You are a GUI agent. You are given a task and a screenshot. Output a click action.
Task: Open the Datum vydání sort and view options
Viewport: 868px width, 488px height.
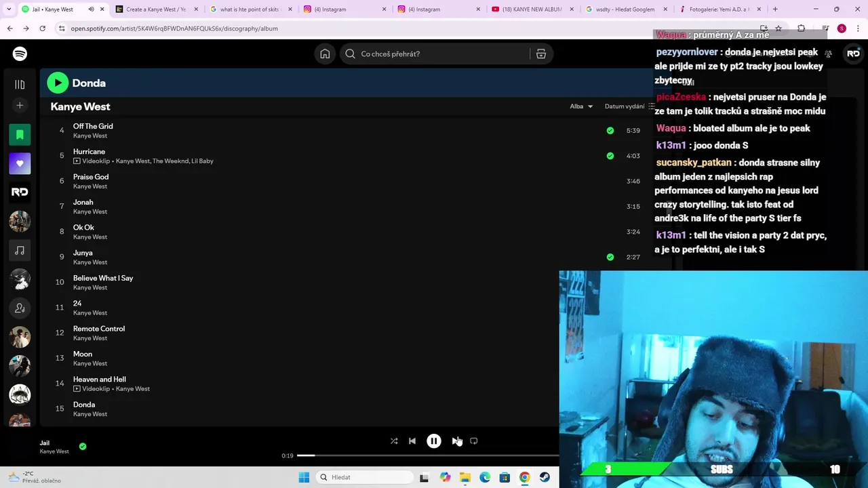(x=630, y=106)
